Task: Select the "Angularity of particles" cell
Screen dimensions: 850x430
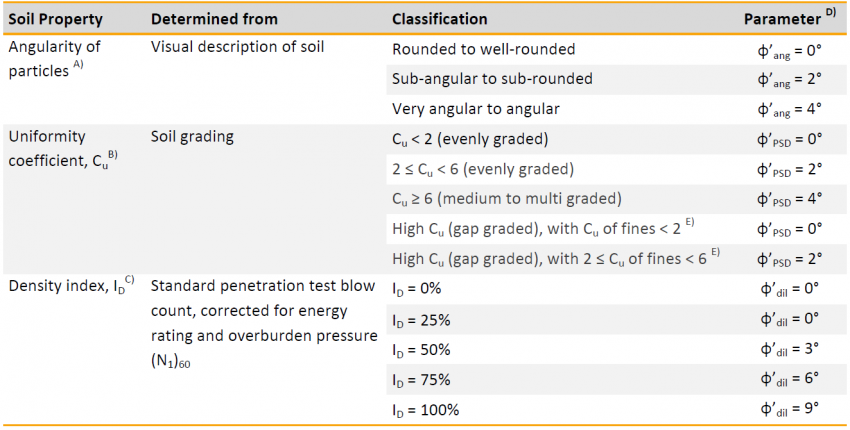Action: 54,57
